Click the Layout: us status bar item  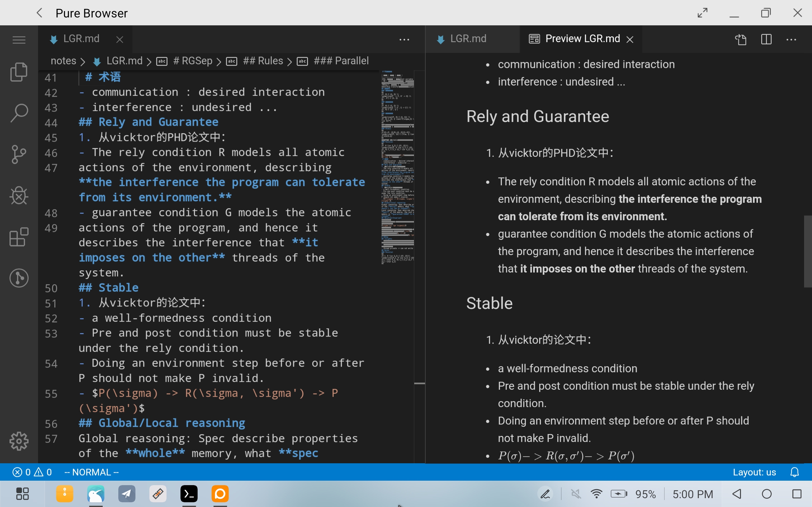(x=754, y=472)
